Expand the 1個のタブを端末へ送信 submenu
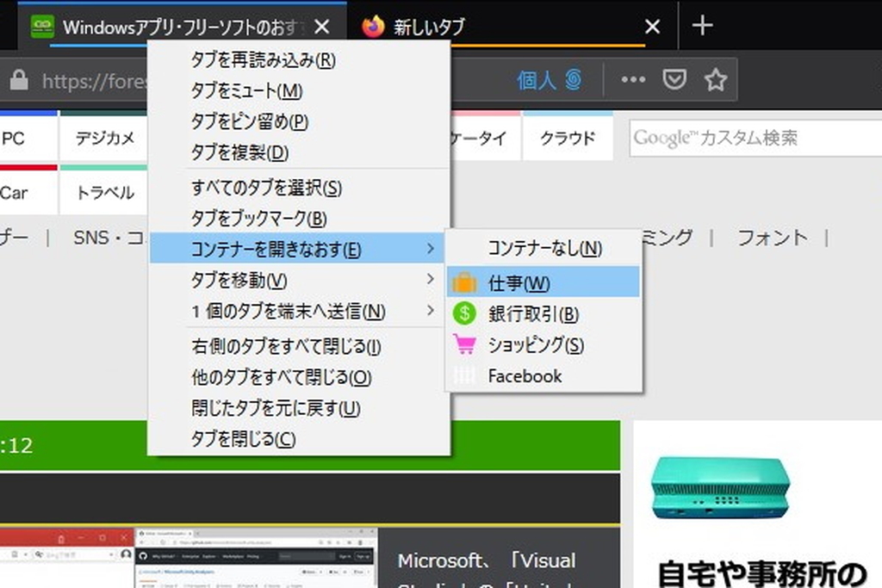This screenshot has height=588, width=882. [x=258, y=312]
